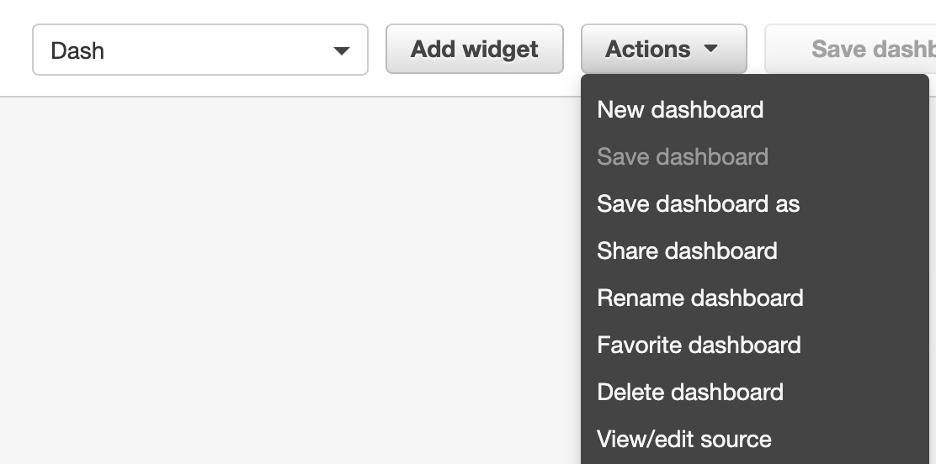The image size is (936, 464).
Task: Choose Share dashboard in the menu
Action: tap(687, 251)
